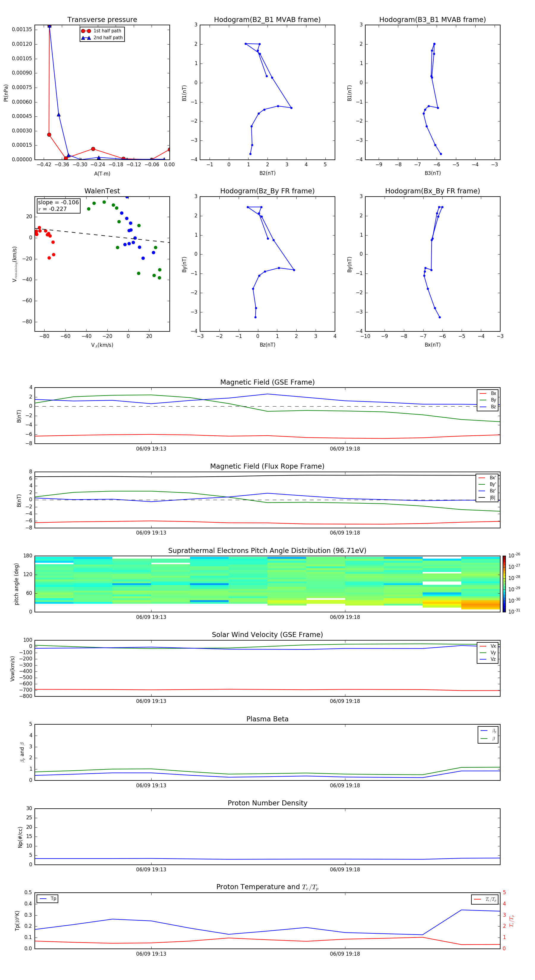Click the 'Vsw(km/s)' y-axis label
This screenshot has width=535, height=980.
pyautogui.click(x=12, y=668)
